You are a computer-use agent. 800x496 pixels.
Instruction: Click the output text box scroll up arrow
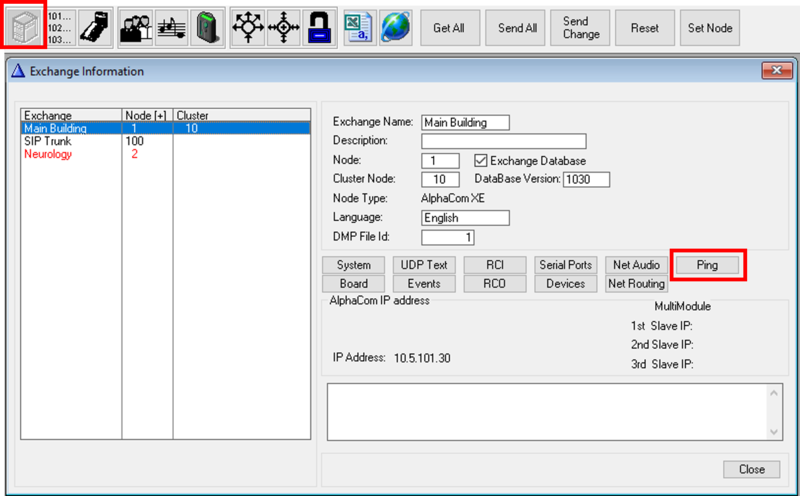(773, 393)
